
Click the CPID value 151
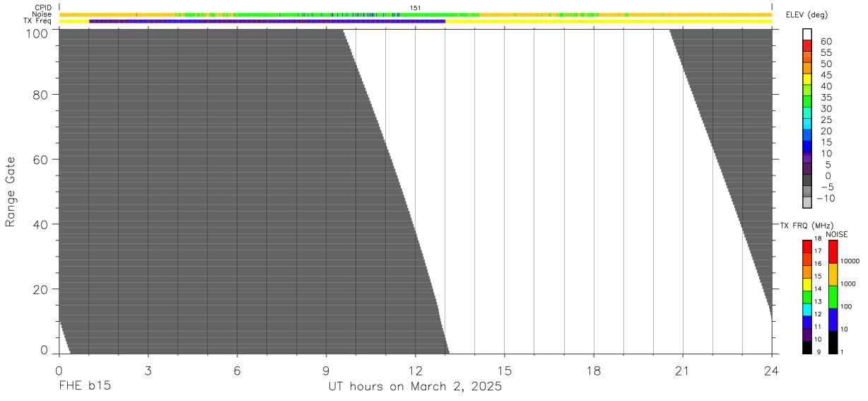pos(416,8)
